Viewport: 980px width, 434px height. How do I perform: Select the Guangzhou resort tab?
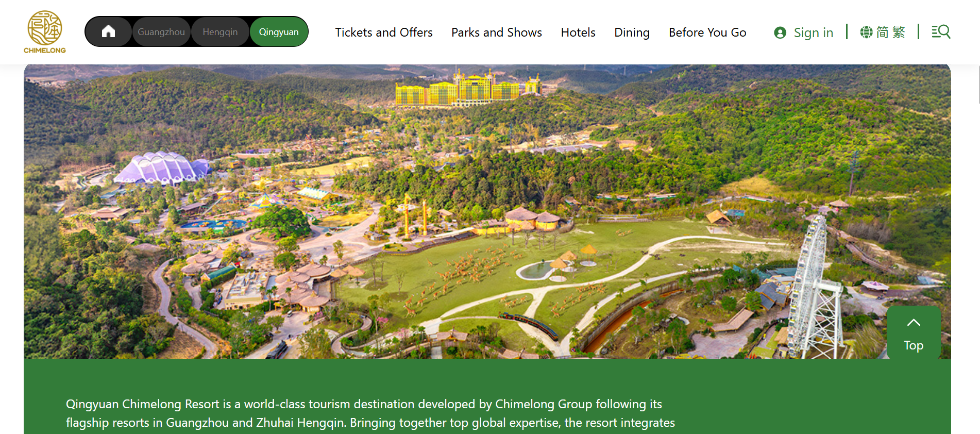tap(161, 32)
